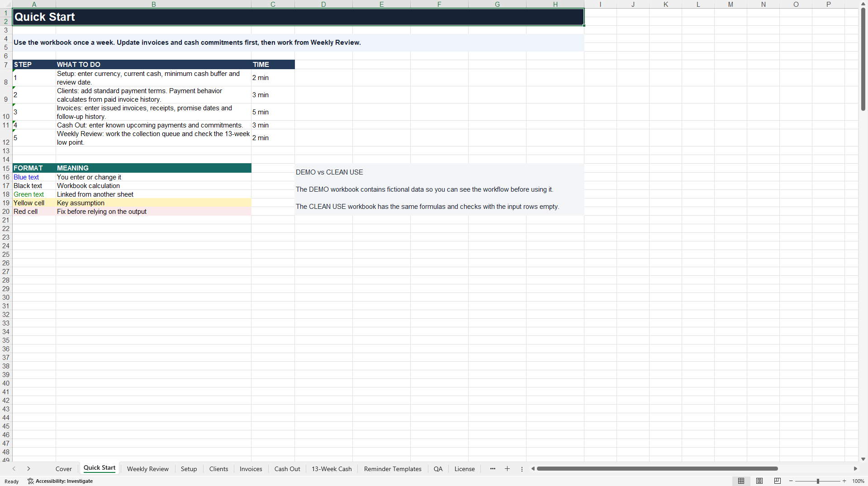
Task: Open sheet tab options vertical dots
Action: pos(522,469)
